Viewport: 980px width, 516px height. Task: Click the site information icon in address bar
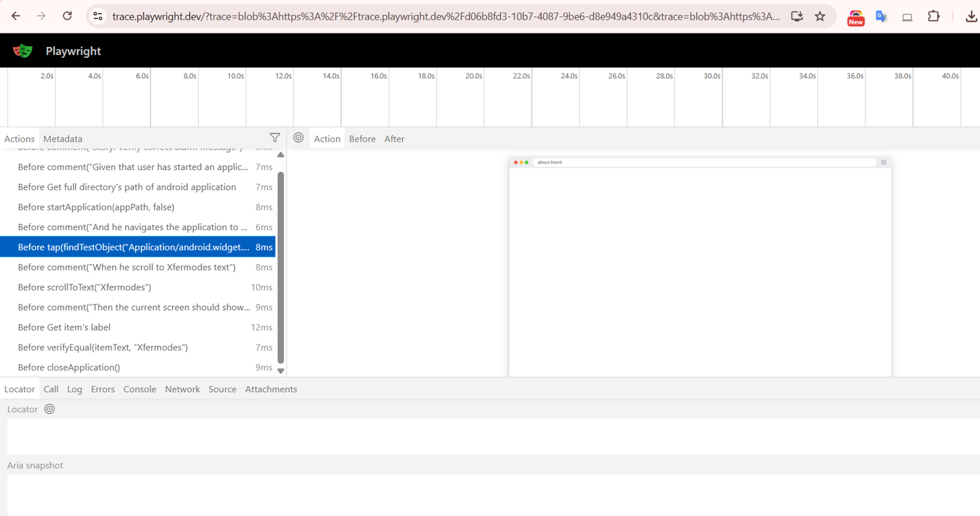click(x=98, y=16)
